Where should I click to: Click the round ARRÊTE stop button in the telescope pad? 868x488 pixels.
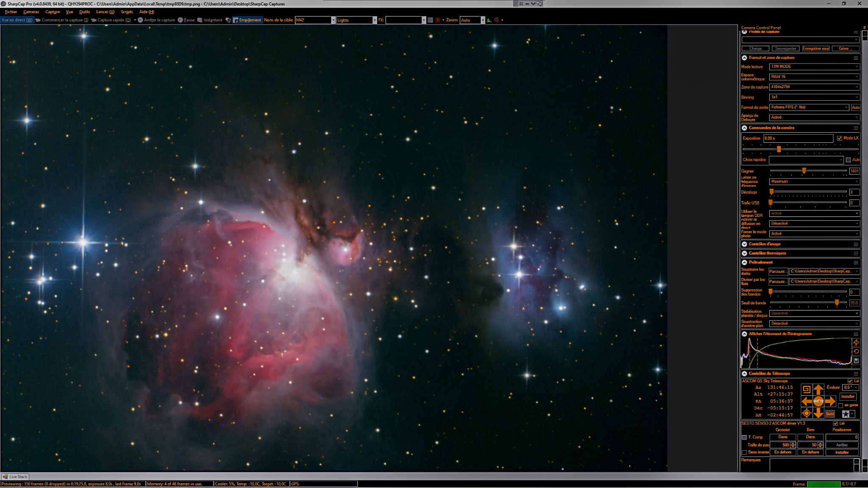coord(818,401)
